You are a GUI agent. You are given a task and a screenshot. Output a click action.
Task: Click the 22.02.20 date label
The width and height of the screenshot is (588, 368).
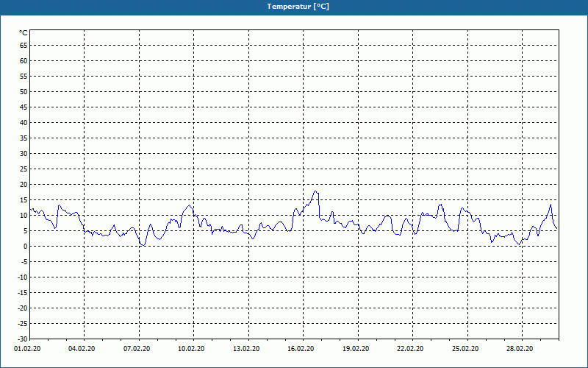click(410, 349)
